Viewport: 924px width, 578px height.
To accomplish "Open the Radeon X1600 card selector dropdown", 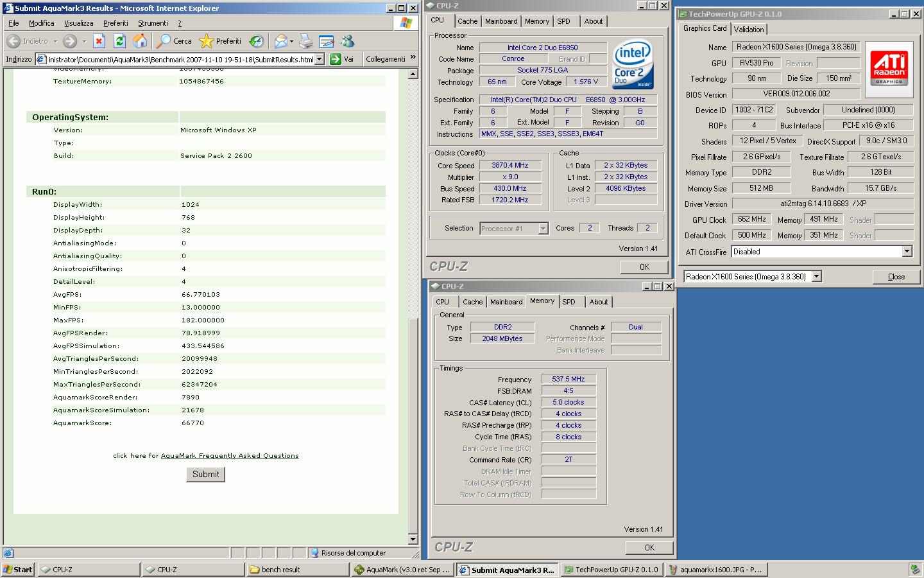I will [x=817, y=277].
